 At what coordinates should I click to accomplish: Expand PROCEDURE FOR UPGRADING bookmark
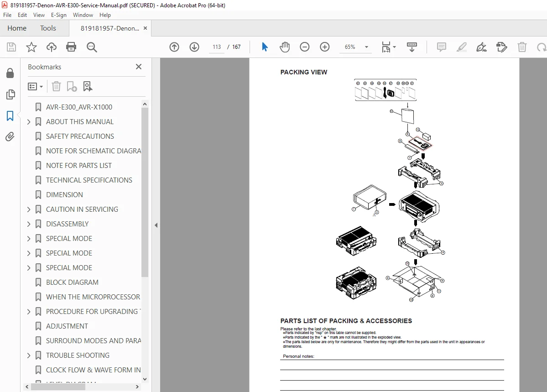click(29, 312)
